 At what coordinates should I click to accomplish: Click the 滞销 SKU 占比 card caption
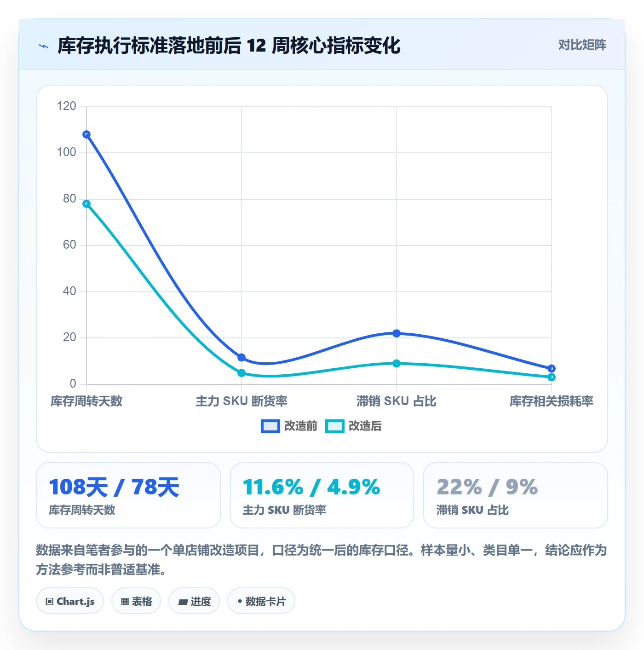tap(472, 510)
